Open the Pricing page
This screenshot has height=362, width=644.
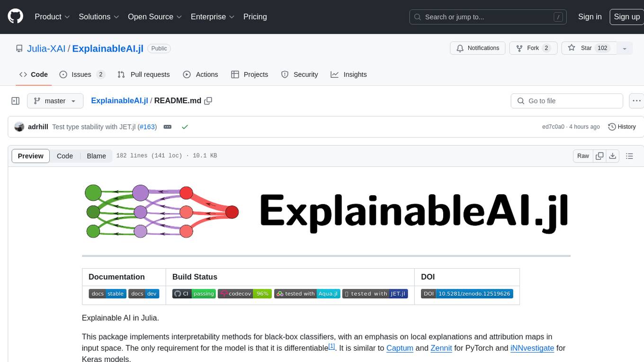pos(255,17)
